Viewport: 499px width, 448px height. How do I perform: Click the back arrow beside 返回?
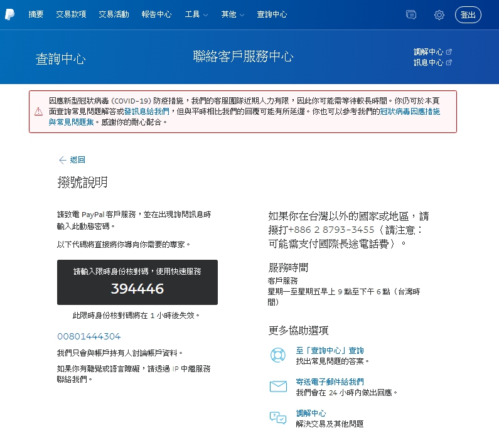point(62,160)
